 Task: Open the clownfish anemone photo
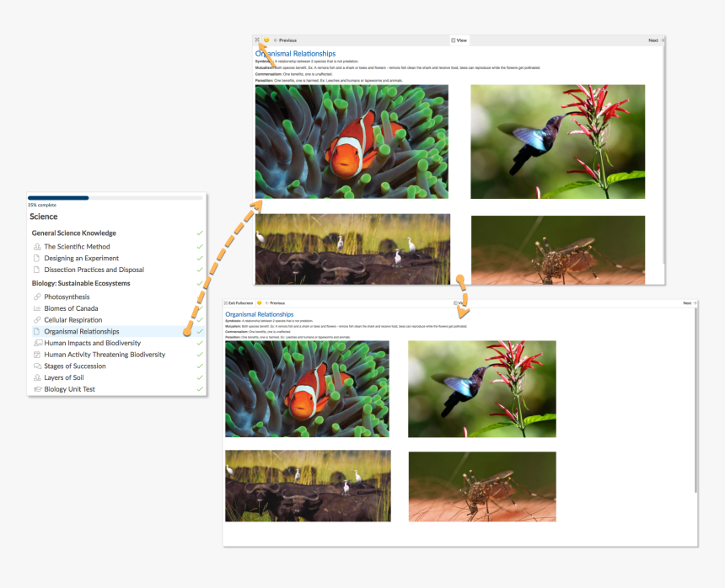pos(352,143)
